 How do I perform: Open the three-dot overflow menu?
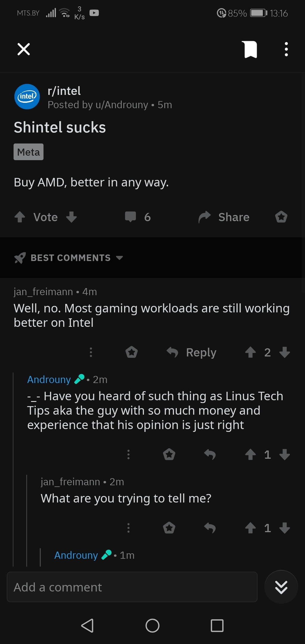[286, 49]
